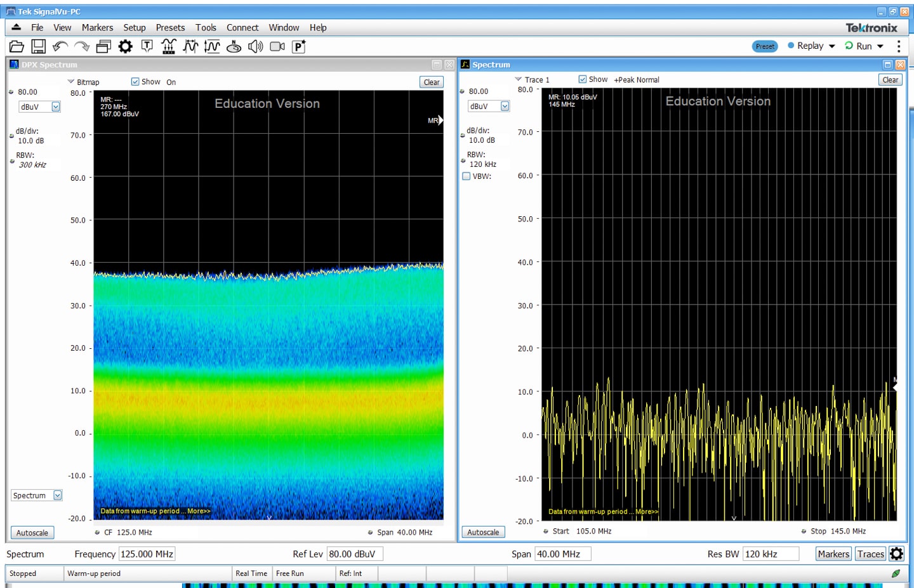Click the knob icon beside CF 125.0 MHz
The height and width of the screenshot is (588, 914).
tap(97, 533)
